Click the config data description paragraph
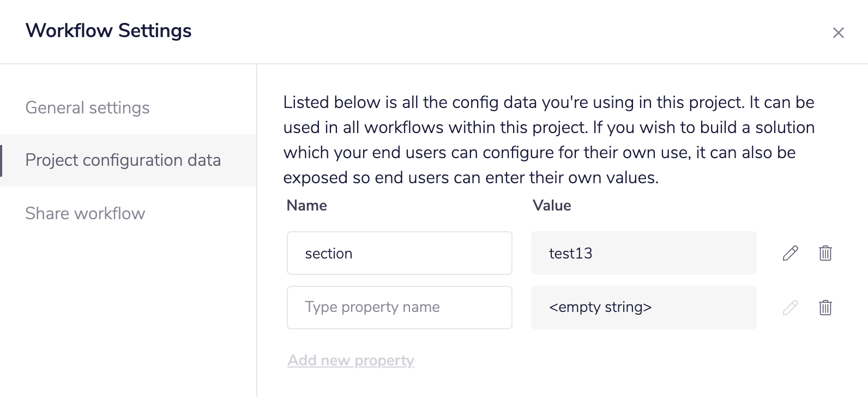The height and width of the screenshot is (397, 868). (x=548, y=140)
